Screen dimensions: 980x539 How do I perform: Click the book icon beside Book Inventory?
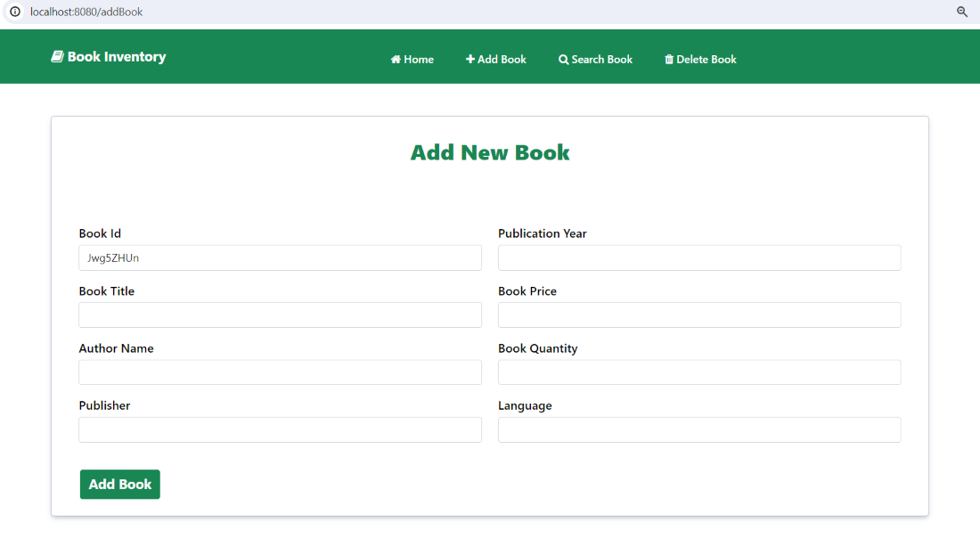coord(57,55)
